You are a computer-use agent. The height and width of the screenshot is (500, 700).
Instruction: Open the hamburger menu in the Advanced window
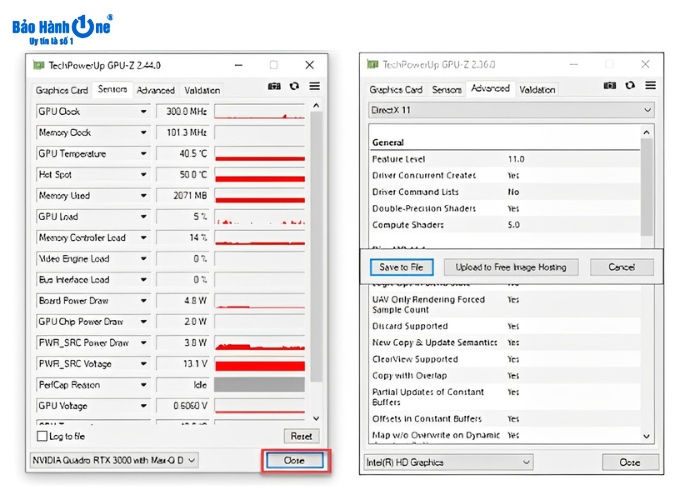[x=648, y=87]
